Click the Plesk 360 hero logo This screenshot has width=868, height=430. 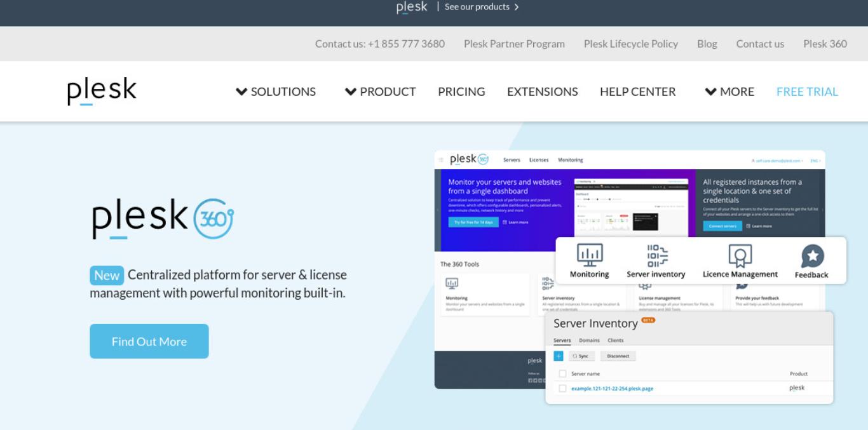[x=163, y=219]
